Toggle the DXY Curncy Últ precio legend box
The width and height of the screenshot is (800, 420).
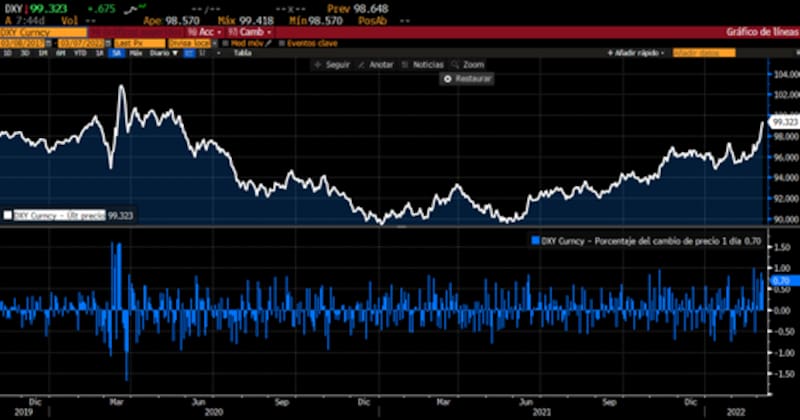point(8,215)
